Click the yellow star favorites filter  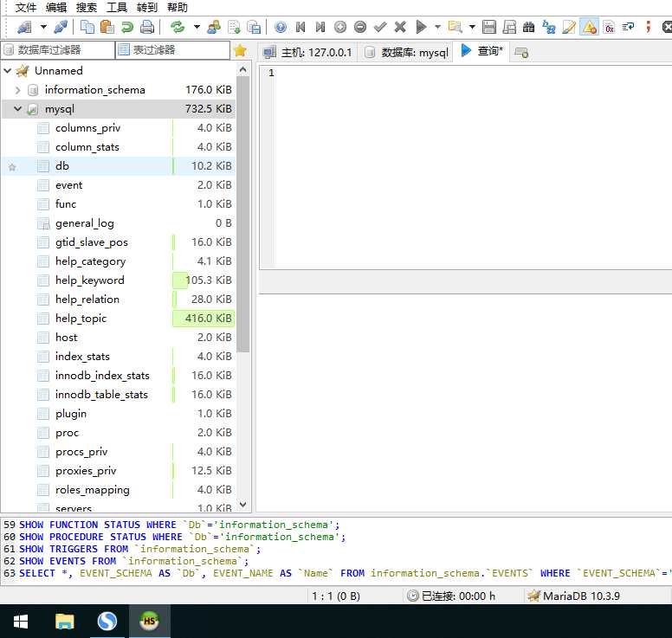240,51
